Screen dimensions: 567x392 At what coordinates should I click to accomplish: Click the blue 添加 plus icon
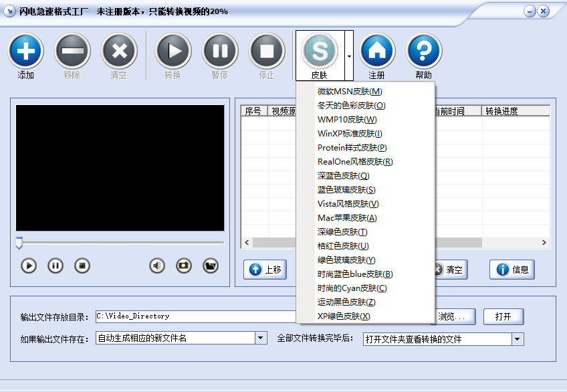pos(25,51)
